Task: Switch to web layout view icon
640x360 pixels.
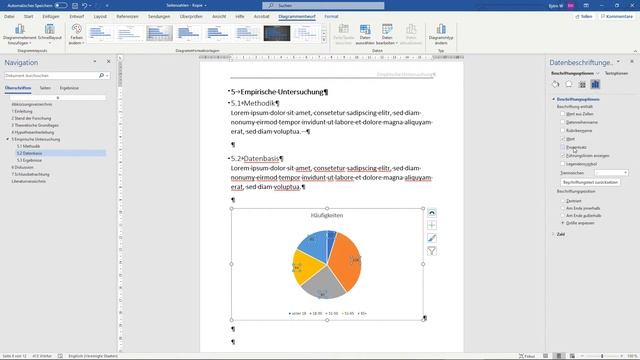Action: [572, 356]
